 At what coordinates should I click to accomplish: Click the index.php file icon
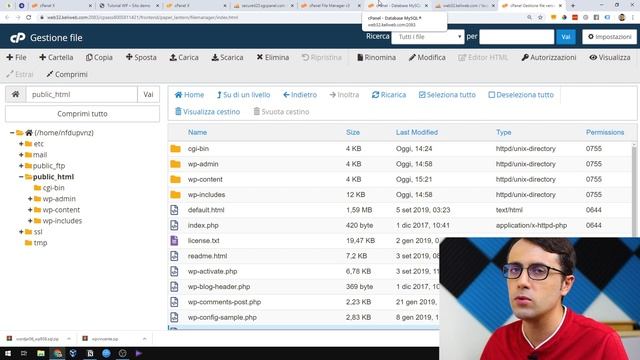pos(174,225)
